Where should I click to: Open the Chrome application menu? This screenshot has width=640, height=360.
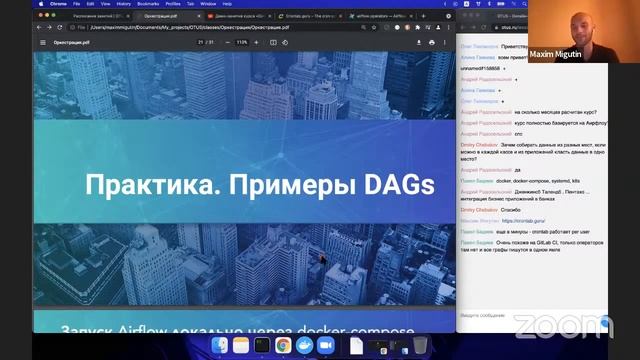click(58, 4)
